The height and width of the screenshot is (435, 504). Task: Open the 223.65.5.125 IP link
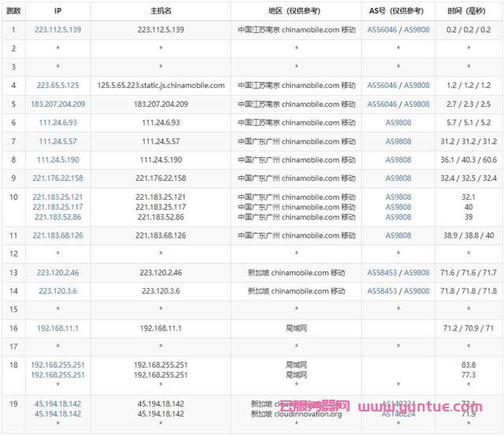point(58,85)
